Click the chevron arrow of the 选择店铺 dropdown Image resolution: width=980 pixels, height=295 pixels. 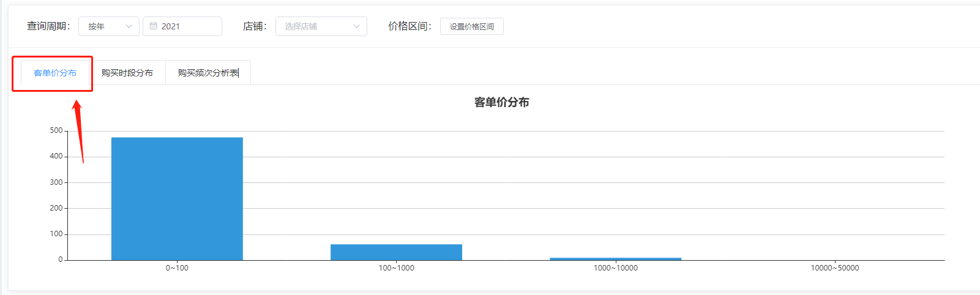click(356, 26)
